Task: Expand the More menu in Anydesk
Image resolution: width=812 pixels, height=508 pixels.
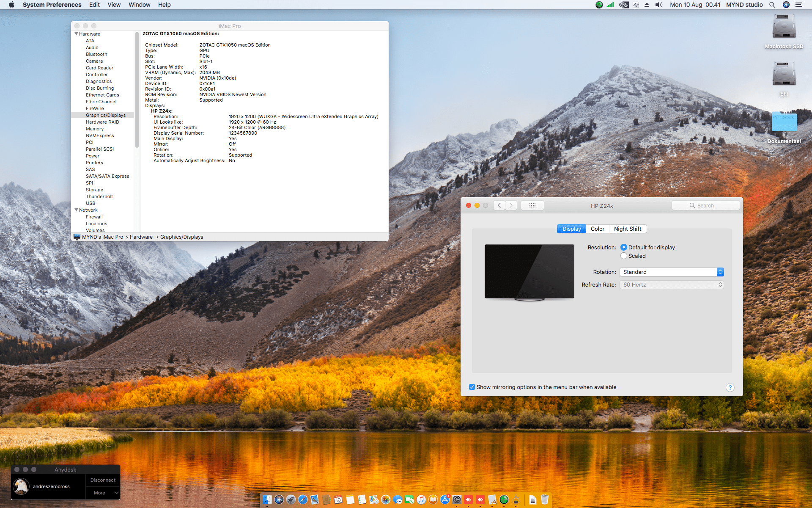Action: 103,493
